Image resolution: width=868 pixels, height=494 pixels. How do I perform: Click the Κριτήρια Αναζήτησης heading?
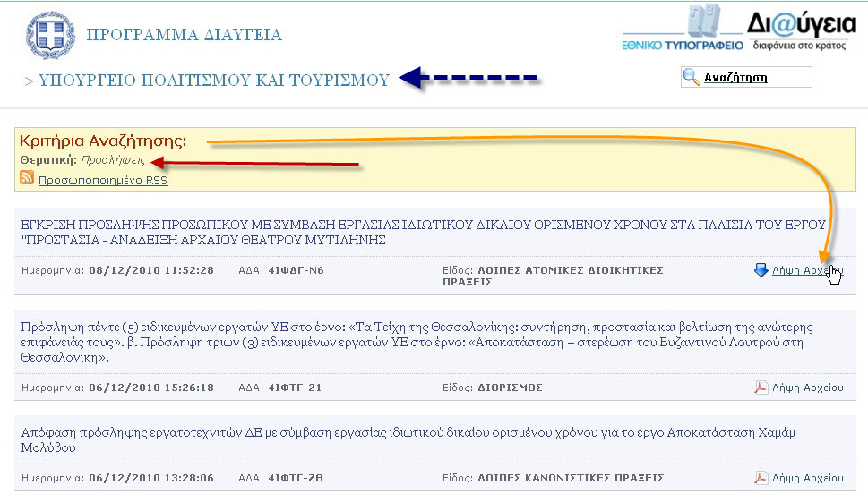(x=103, y=141)
